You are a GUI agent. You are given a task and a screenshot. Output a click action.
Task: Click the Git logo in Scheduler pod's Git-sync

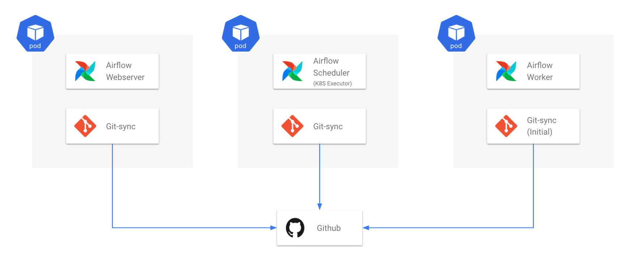coord(292,126)
